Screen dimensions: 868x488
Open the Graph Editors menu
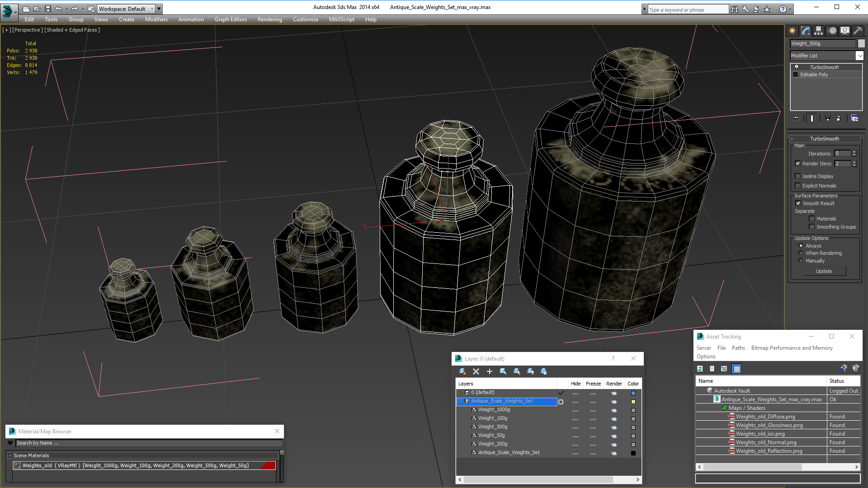[x=231, y=19]
